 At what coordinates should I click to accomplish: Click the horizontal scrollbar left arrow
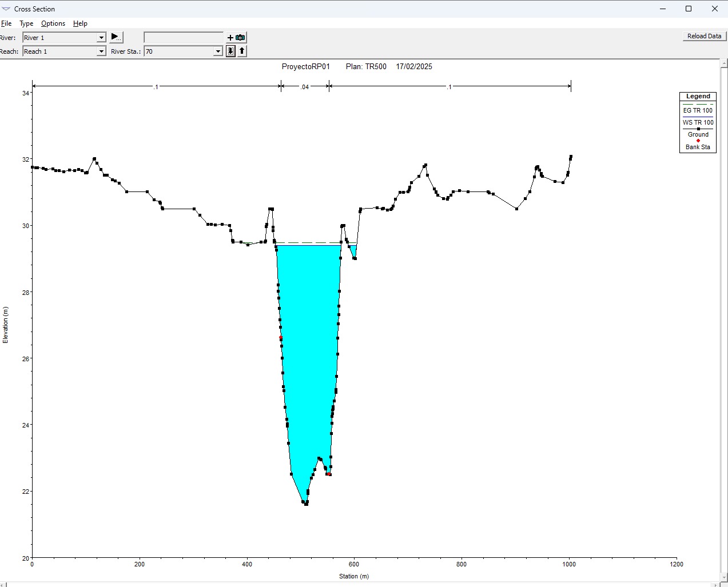tap(3, 585)
